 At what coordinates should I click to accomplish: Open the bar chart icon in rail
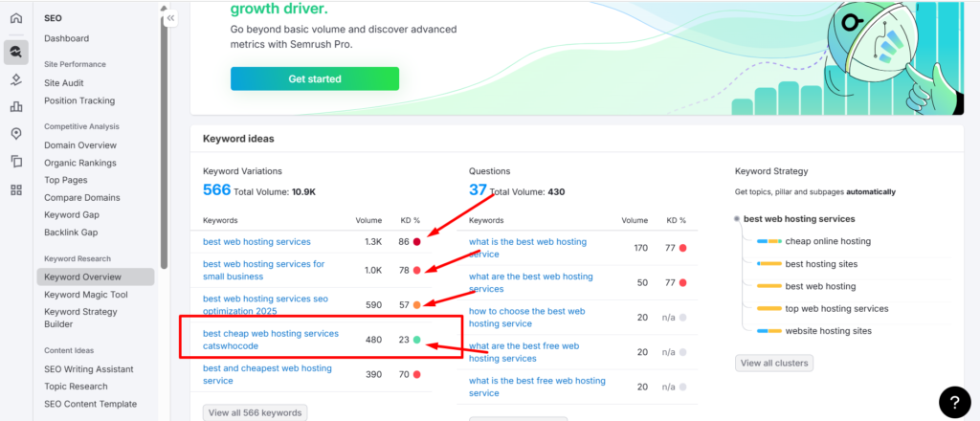tap(16, 107)
